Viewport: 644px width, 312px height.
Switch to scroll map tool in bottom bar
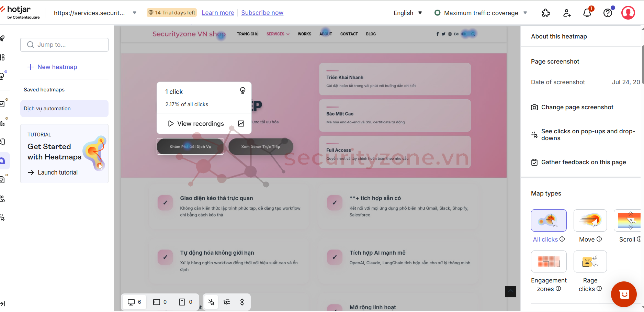242,302
